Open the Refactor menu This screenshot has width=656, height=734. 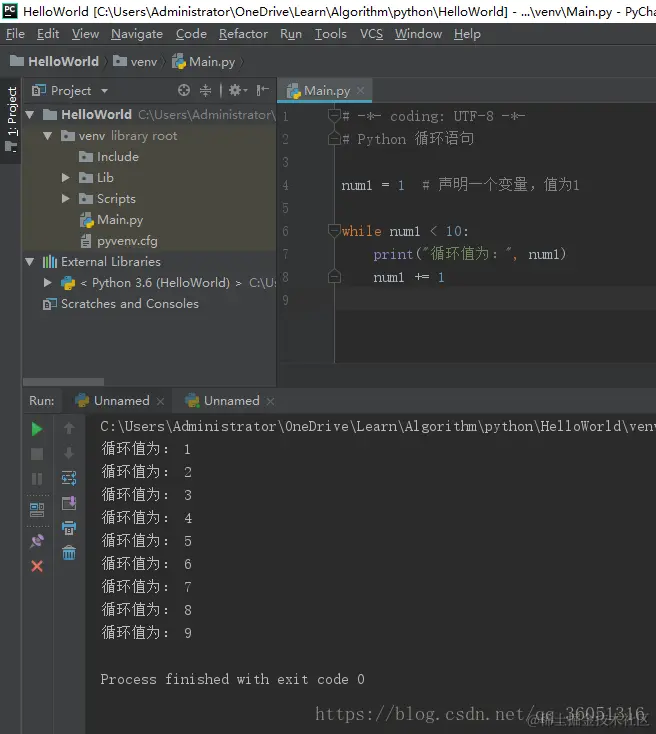[243, 34]
